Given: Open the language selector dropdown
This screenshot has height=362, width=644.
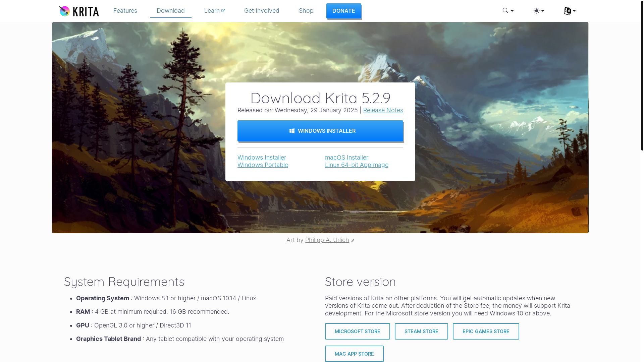Looking at the screenshot, I should (570, 11).
